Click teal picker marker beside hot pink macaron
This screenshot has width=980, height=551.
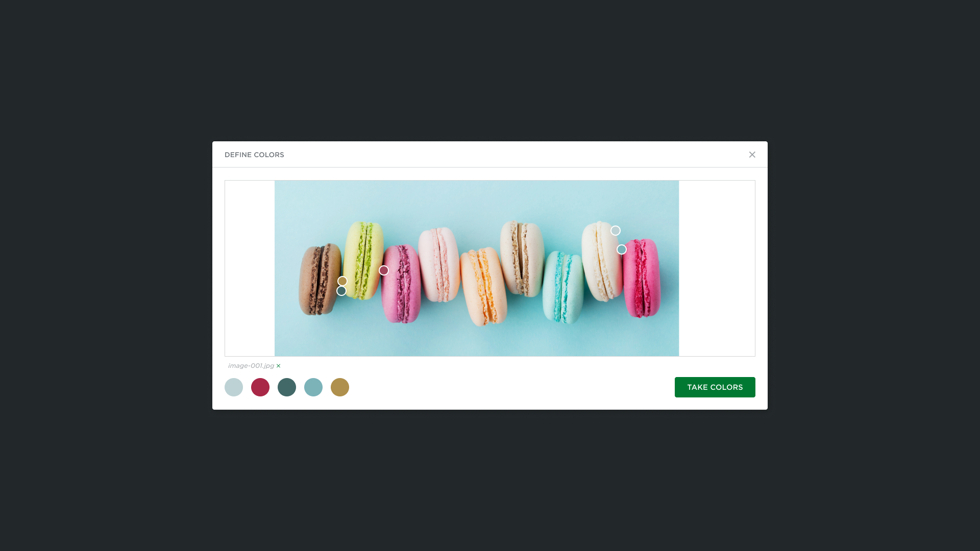pyautogui.click(x=622, y=249)
